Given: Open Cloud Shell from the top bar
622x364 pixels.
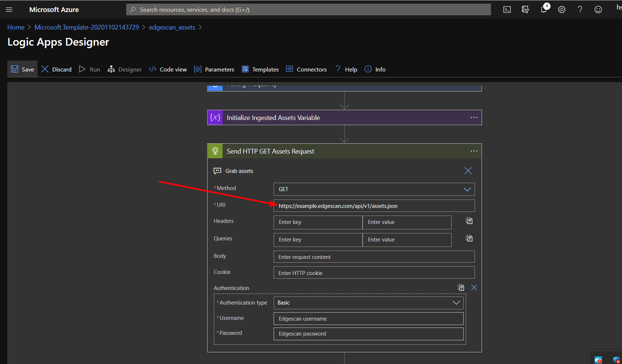Looking at the screenshot, I should tap(507, 9).
